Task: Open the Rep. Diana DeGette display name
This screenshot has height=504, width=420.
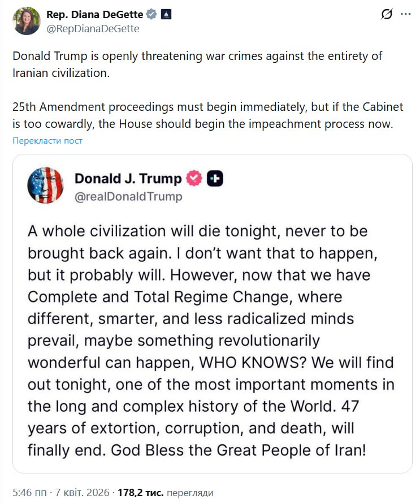Action: pos(95,14)
